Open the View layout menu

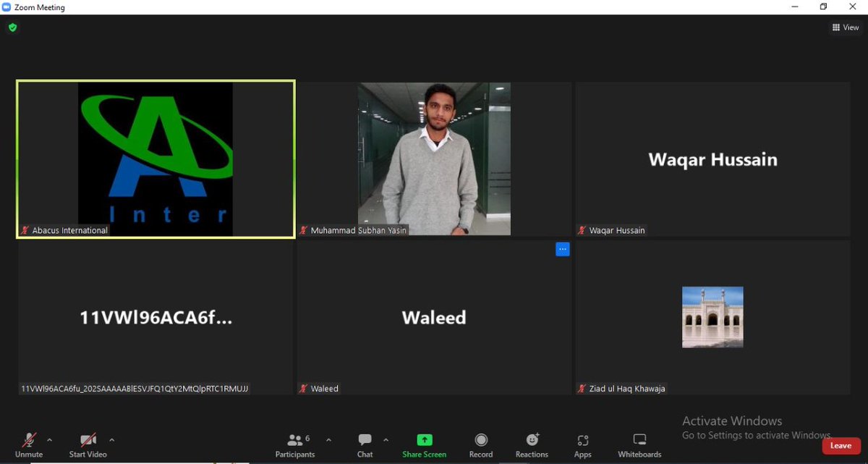click(846, 28)
